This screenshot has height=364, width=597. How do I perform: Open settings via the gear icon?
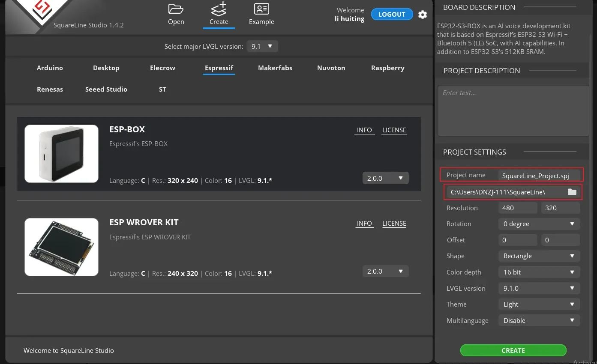[x=423, y=15]
